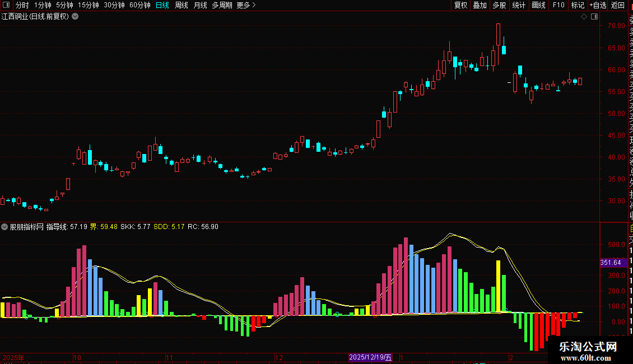Switch to 60分钟 period

(x=140, y=5)
